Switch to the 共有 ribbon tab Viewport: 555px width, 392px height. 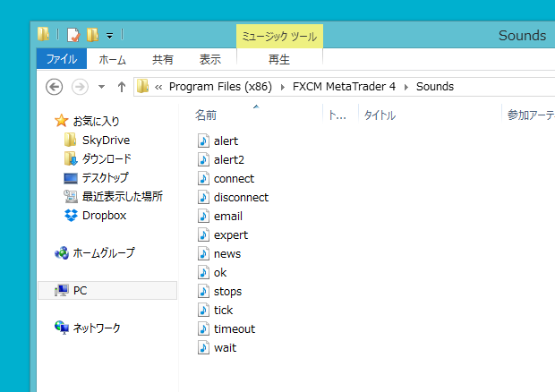tap(162, 59)
